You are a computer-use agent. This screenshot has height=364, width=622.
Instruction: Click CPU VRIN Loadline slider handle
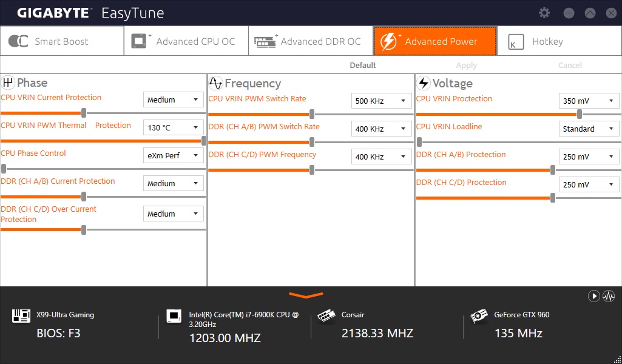click(419, 142)
